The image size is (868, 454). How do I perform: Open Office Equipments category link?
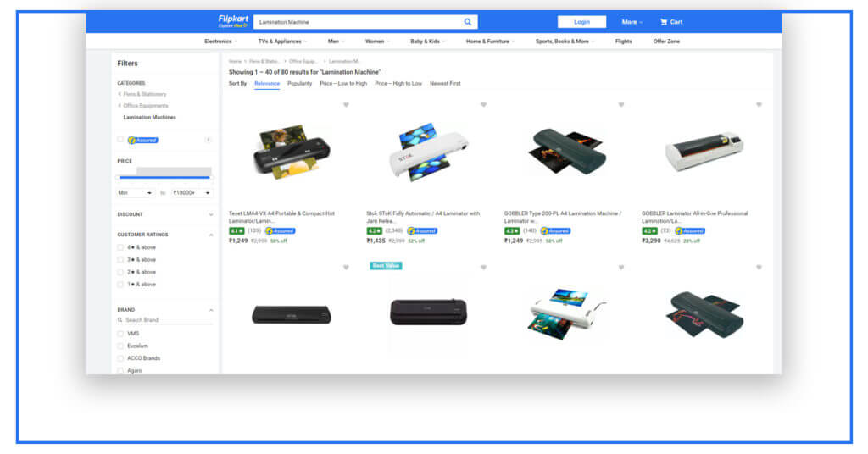pos(146,106)
